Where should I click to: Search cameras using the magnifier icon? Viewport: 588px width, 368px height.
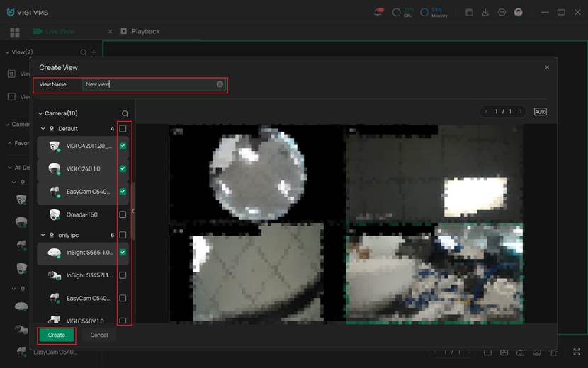125,113
